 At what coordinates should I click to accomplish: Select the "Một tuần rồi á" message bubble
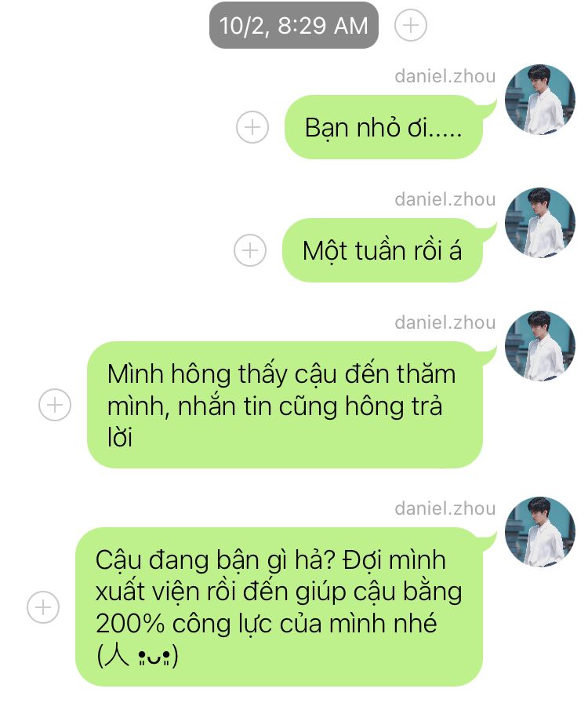pos(383,250)
